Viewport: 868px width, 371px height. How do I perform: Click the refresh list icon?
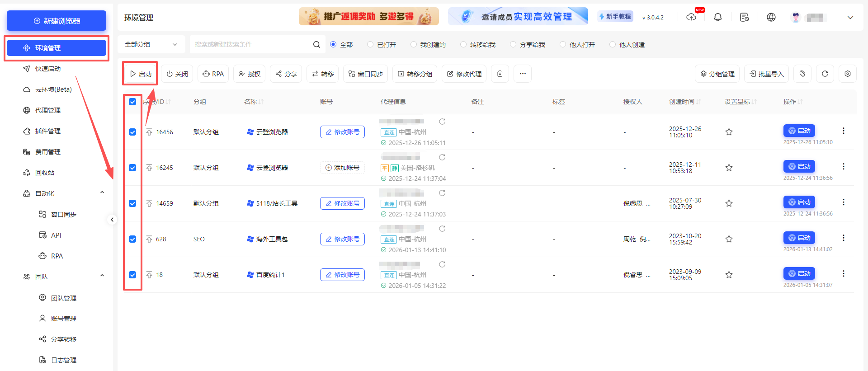[825, 74]
